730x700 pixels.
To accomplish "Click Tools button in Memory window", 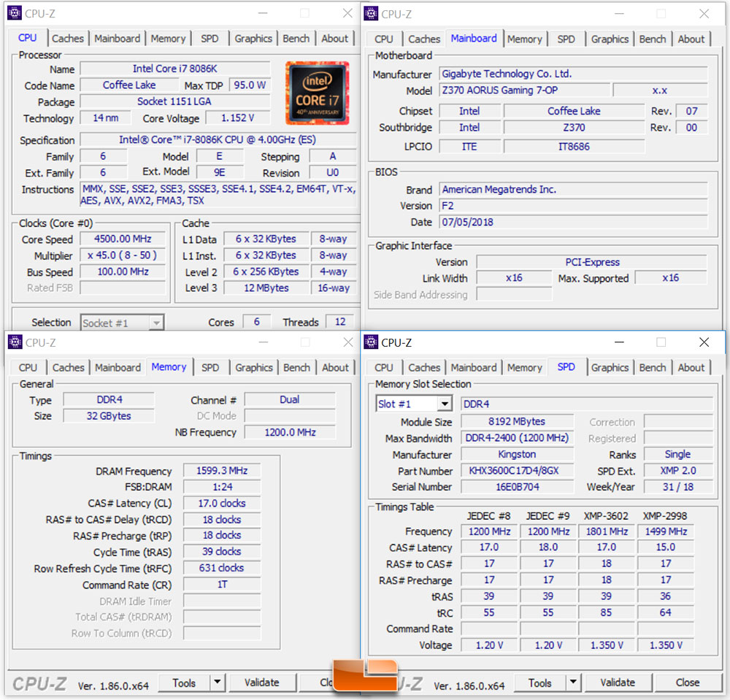I will click(x=184, y=682).
